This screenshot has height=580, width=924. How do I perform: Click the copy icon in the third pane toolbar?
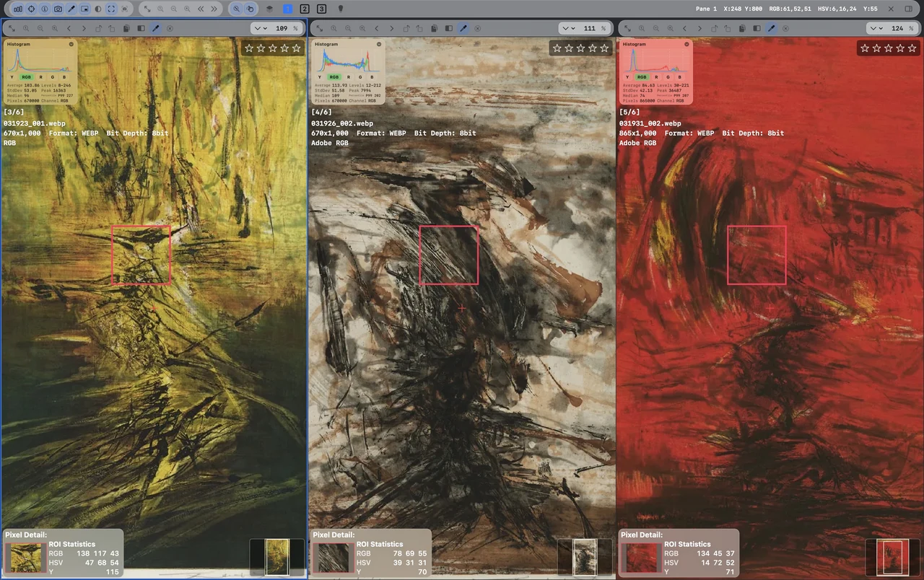pyautogui.click(x=743, y=28)
